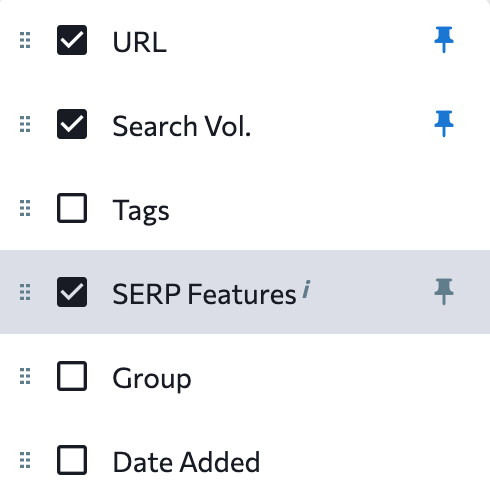Image resolution: width=490 pixels, height=500 pixels.
Task: Click the Date Added label
Action: click(186, 462)
